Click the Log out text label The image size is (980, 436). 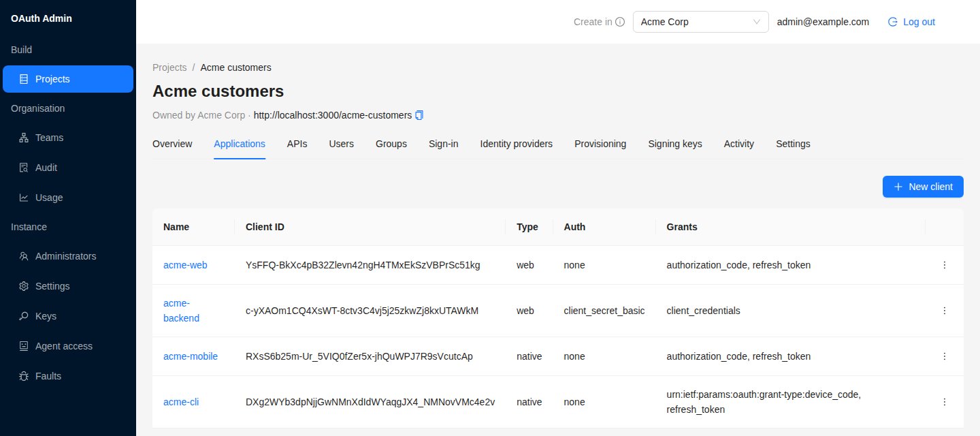919,22
